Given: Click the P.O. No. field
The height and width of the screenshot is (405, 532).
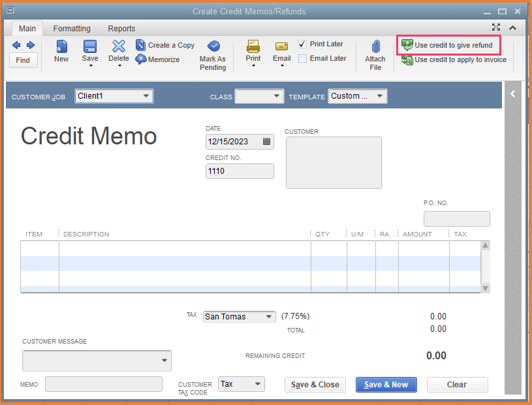Looking at the screenshot, I should (x=457, y=219).
